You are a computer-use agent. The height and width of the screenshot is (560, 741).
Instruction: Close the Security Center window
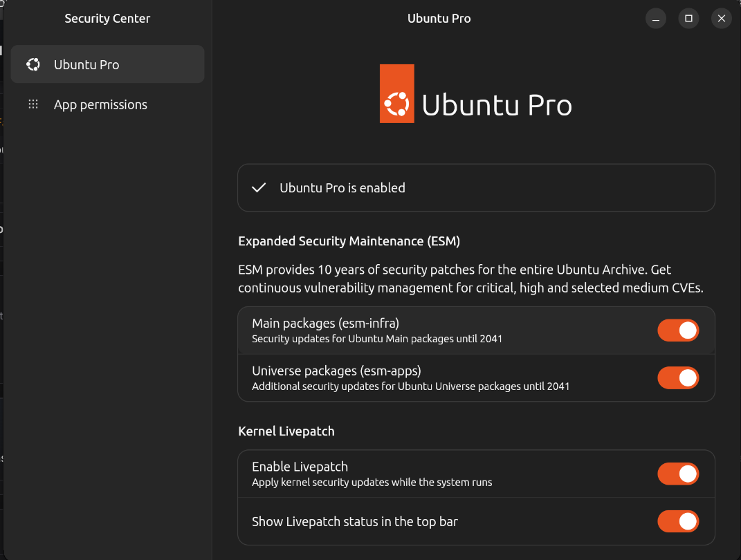tap(721, 19)
